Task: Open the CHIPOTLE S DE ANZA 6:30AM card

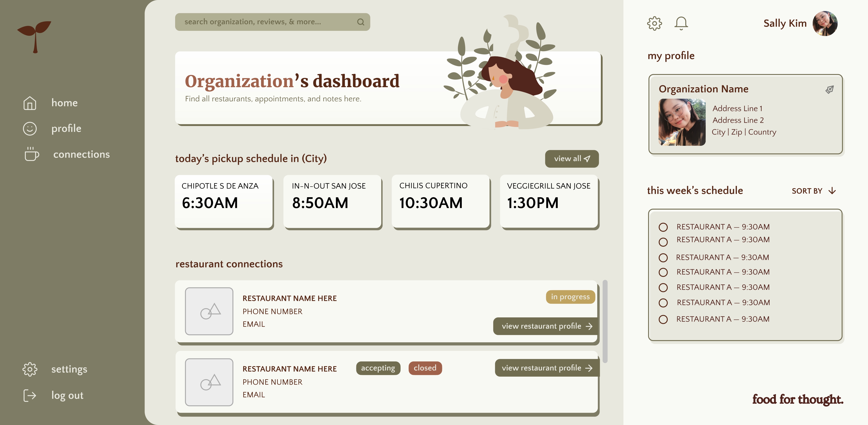Action: coord(224,201)
